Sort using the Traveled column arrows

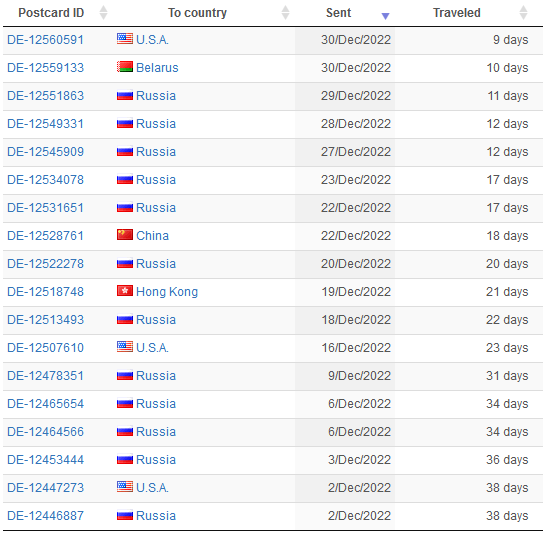pos(523,13)
